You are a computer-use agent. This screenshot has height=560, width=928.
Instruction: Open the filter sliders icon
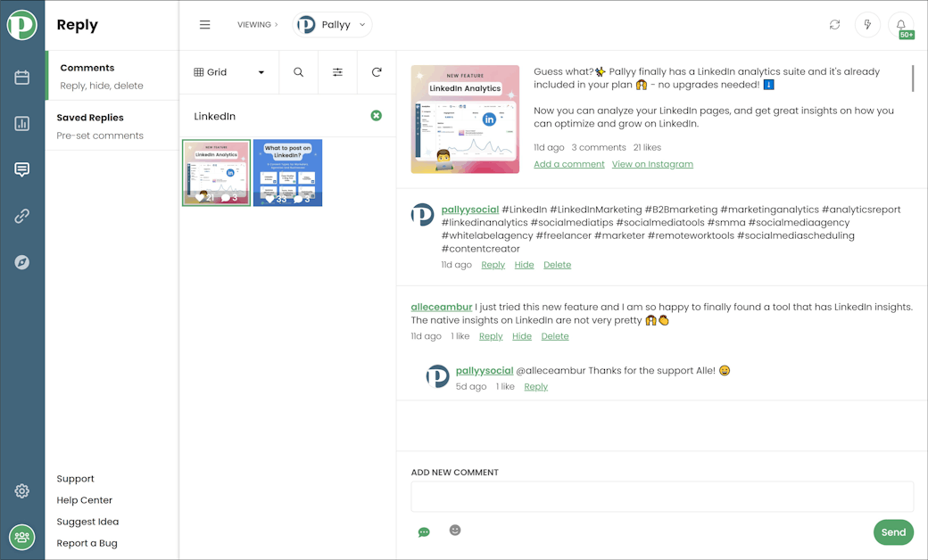pyautogui.click(x=337, y=72)
